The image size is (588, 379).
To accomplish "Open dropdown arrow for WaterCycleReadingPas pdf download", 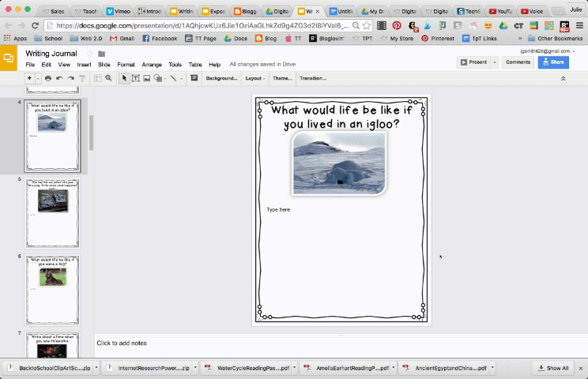I will pyautogui.click(x=294, y=368).
